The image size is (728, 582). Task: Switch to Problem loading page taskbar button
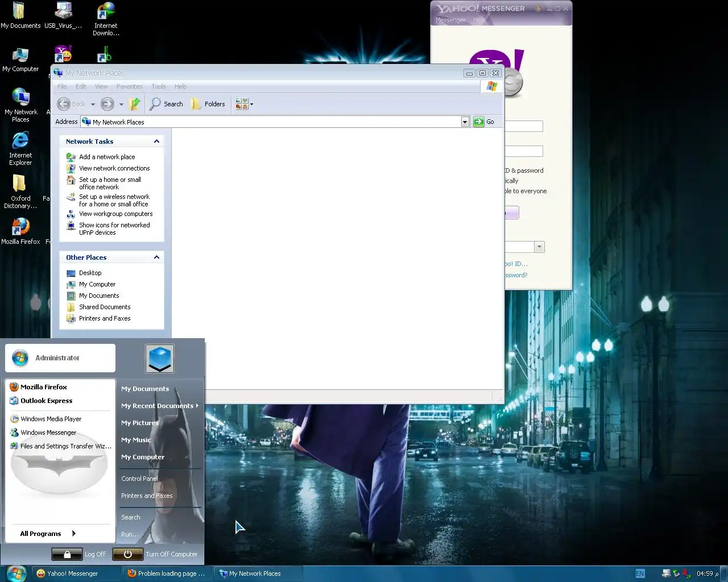point(167,573)
